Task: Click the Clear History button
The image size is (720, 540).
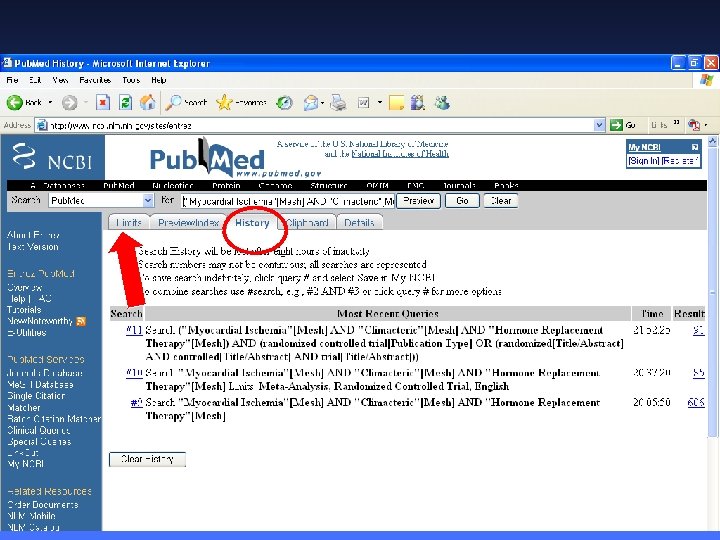Action: point(147,459)
